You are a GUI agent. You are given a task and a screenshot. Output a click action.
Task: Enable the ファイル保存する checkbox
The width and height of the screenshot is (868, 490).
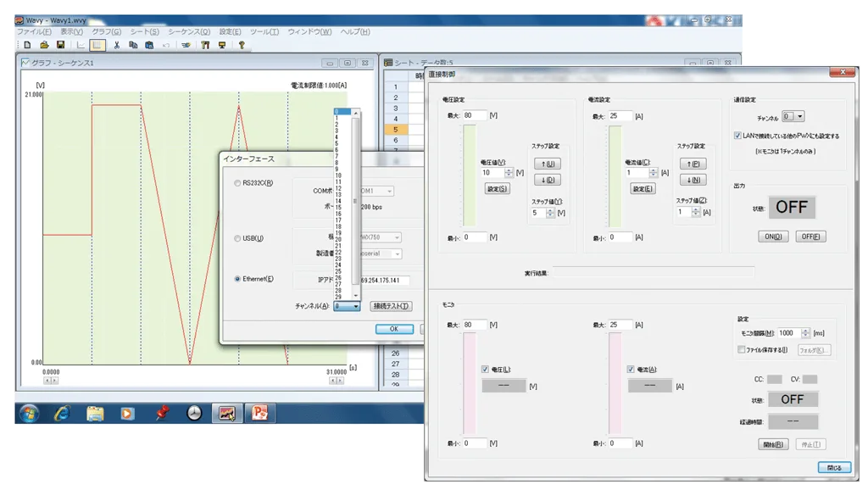point(742,349)
